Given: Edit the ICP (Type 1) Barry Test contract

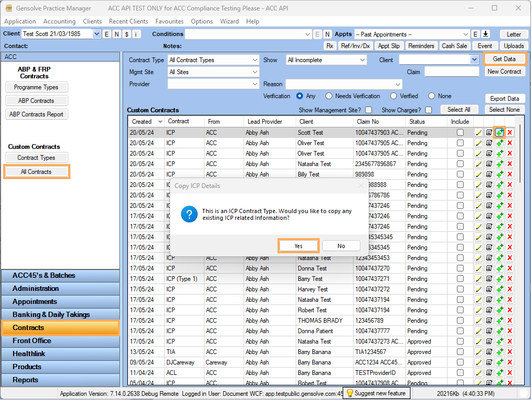Looking at the screenshot, I should 478,279.
